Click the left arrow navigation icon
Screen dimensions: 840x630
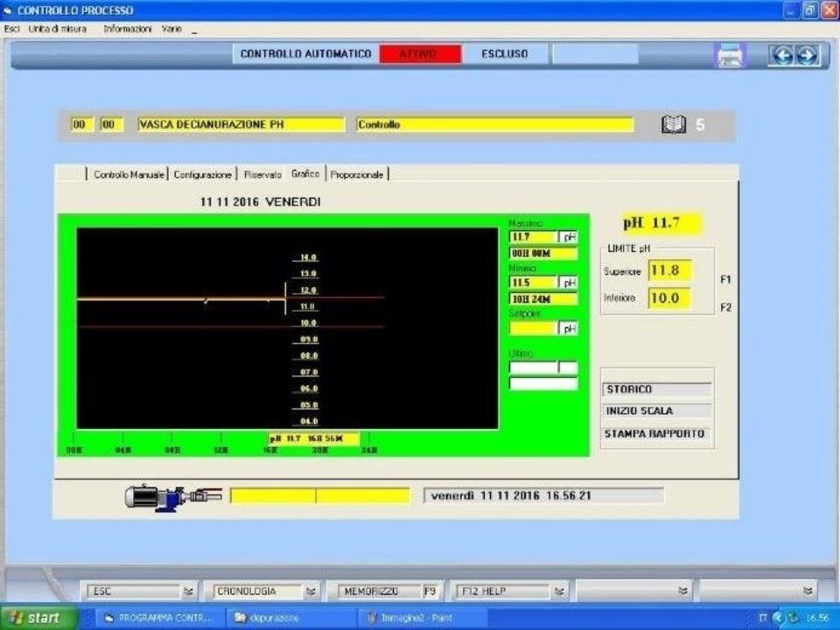click(781, 55)
